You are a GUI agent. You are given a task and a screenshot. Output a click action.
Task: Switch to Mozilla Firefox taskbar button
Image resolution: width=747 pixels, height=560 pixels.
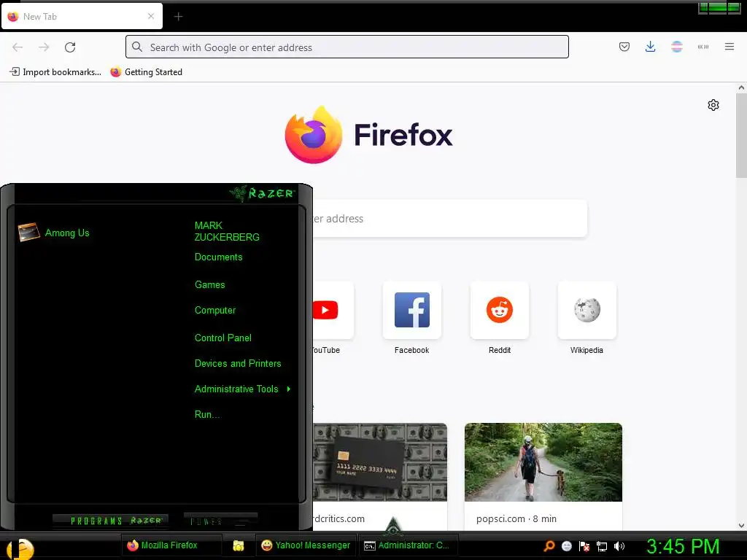pos(171,545)
